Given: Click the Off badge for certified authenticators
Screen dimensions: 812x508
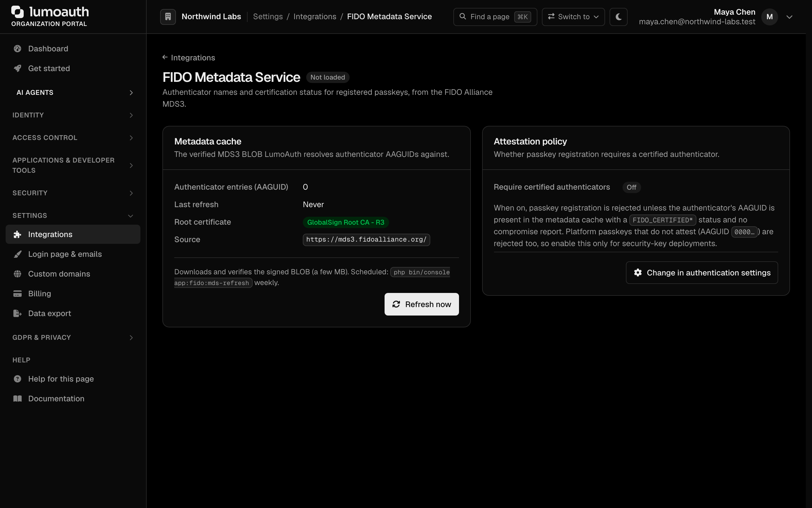Looking at the screenshot, I should click(x=632, y=187).
